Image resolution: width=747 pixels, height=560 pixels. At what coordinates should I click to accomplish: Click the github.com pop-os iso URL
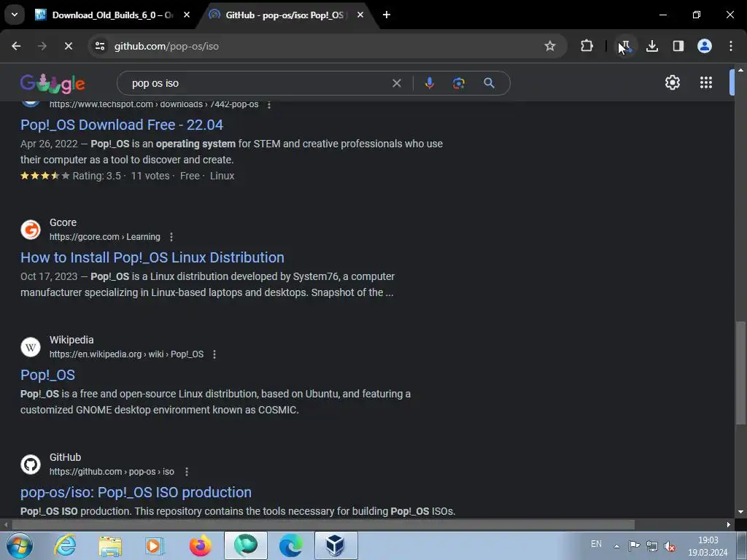tap(112, 472)
